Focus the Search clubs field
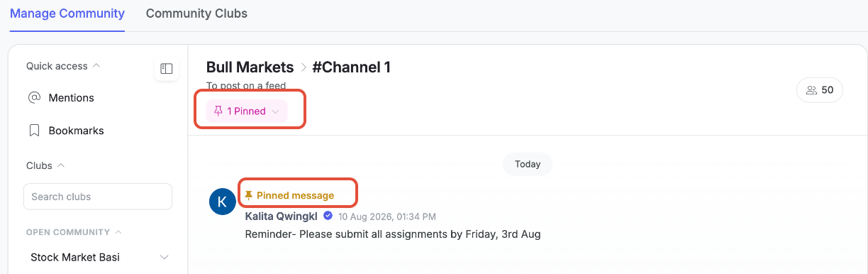 tap(98, 197)
